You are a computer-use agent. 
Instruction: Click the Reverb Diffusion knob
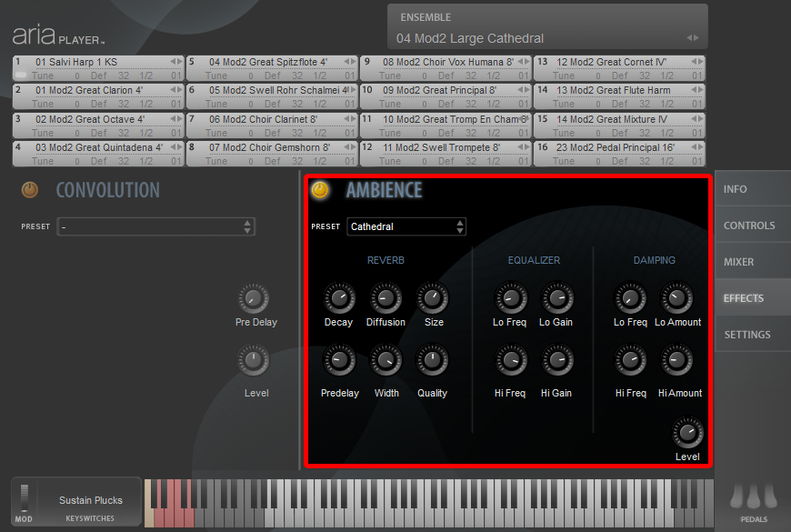(x=385, y=297)
